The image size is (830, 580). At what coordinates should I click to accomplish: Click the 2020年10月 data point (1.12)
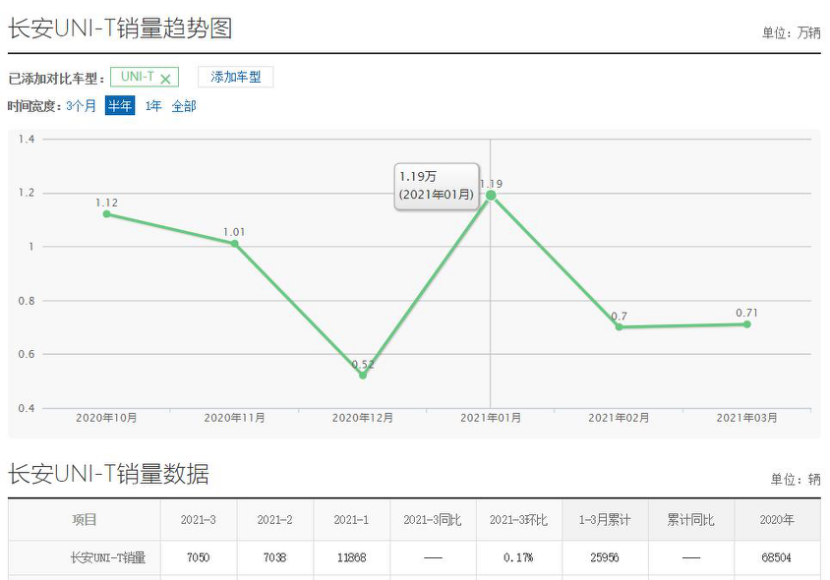pyautogui.click(x=106, y=214)
